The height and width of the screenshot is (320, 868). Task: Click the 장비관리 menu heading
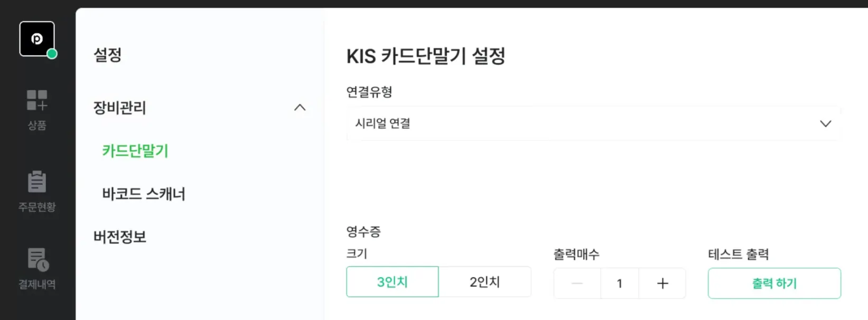[120, 108]
